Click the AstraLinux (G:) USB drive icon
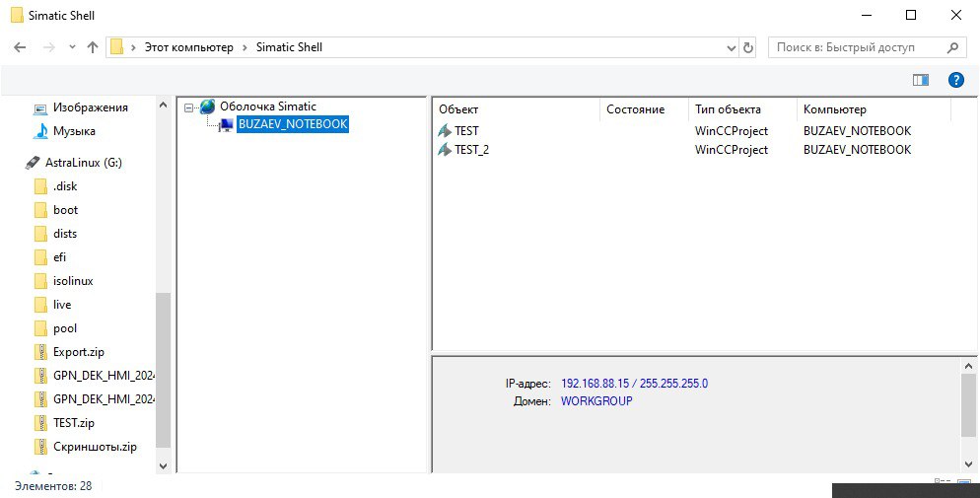Image resolution: width=980 pixels, height=498 pixels. (33, 163)
